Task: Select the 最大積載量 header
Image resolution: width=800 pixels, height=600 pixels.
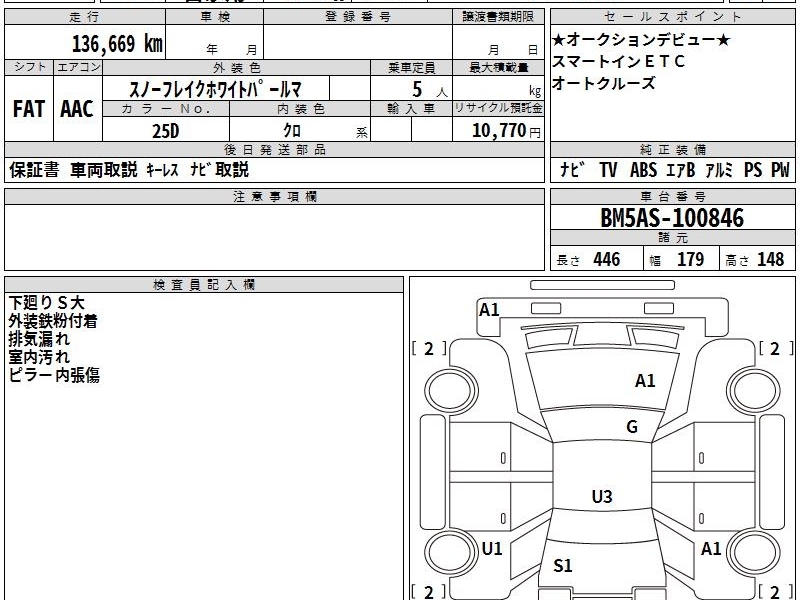Action: click(x=498, y=67)
